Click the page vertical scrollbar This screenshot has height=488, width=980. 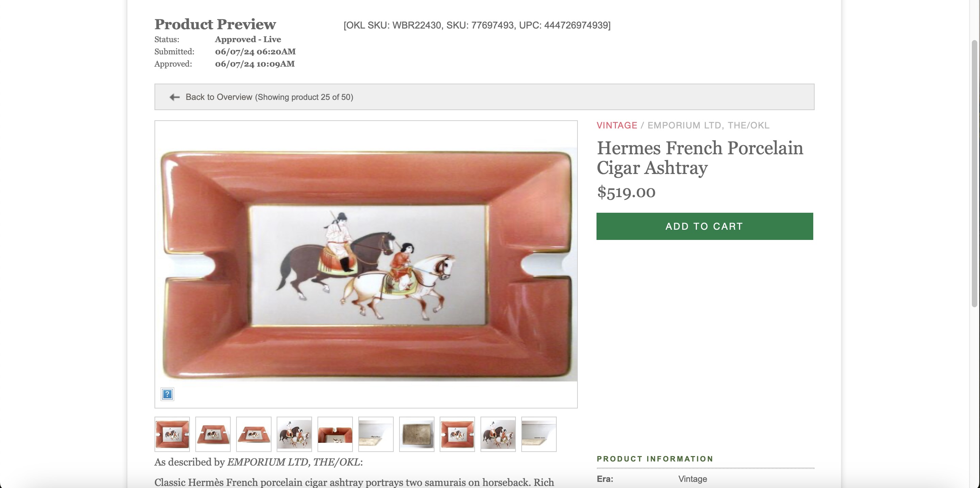coord(974,173)
